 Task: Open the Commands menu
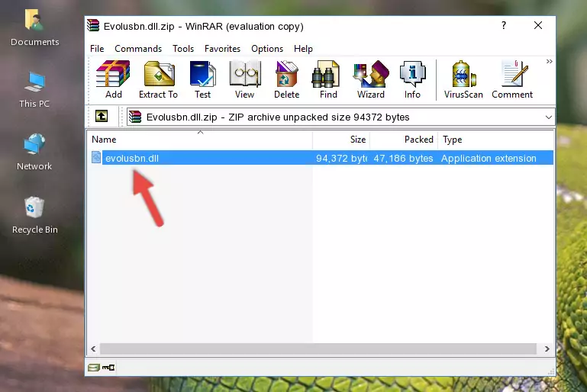pyautogui.click(x=138, y=49)
